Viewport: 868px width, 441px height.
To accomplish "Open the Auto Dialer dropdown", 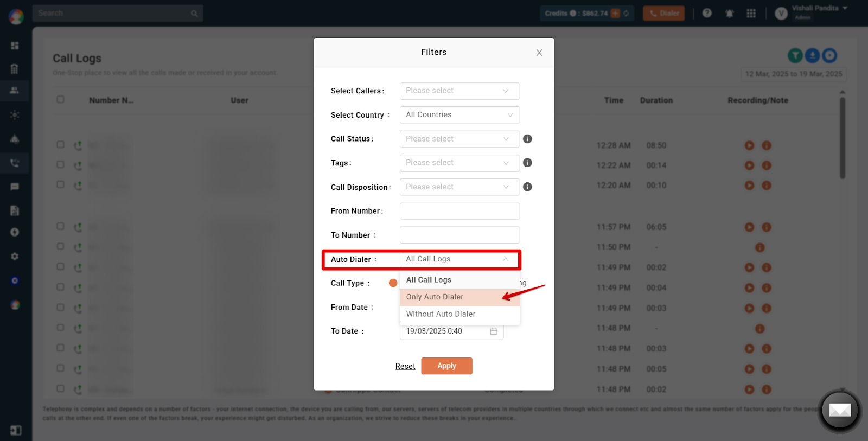I will tap(459, 259).
